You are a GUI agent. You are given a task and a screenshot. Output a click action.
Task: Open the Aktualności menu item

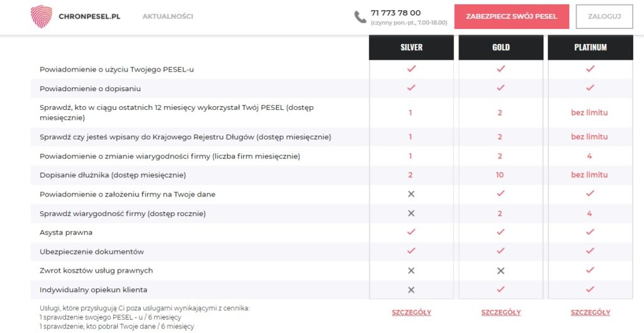[167, 16]
